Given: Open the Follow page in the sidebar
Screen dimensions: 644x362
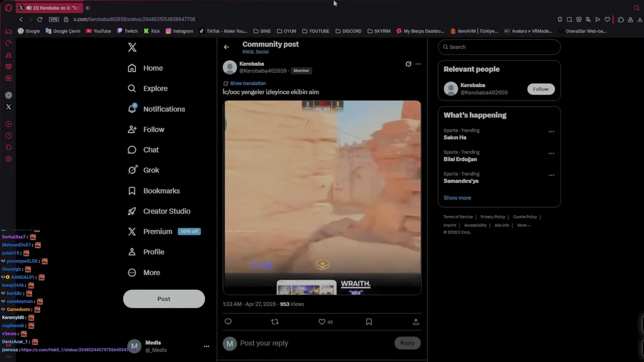Looking at the screenshot, I should coord(146,129).
